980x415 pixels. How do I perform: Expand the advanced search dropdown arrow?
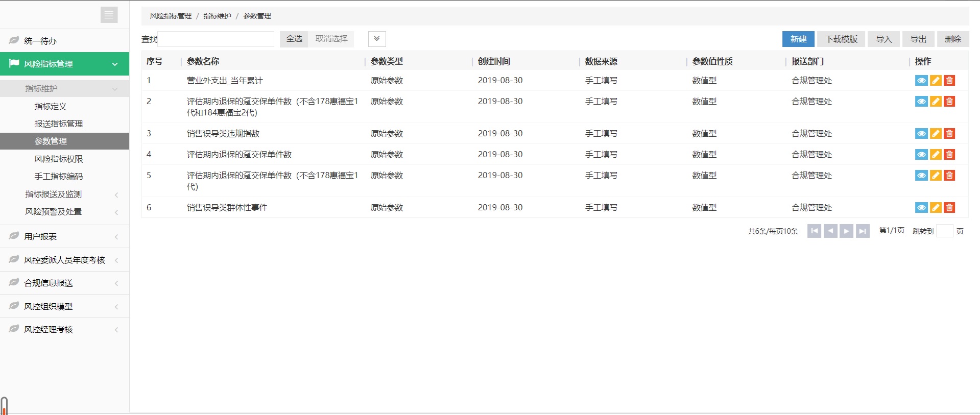point(377,39)
